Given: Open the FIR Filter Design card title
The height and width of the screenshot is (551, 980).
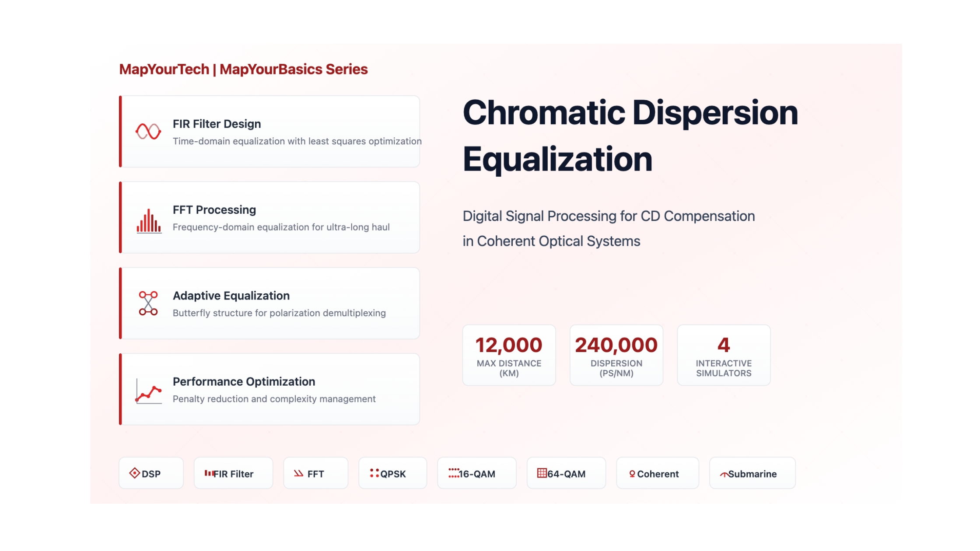Looking at the screenshot, I should (x=217, y=124).
